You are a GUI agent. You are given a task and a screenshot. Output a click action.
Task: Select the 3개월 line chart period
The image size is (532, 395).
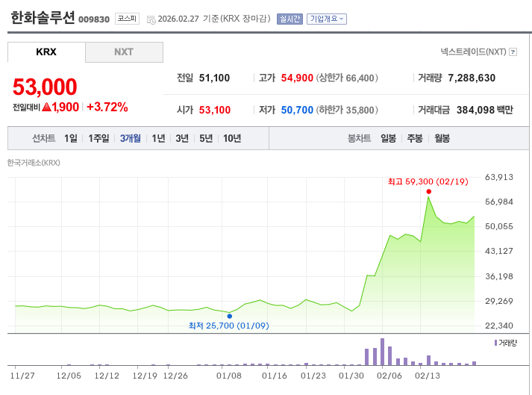131,138
